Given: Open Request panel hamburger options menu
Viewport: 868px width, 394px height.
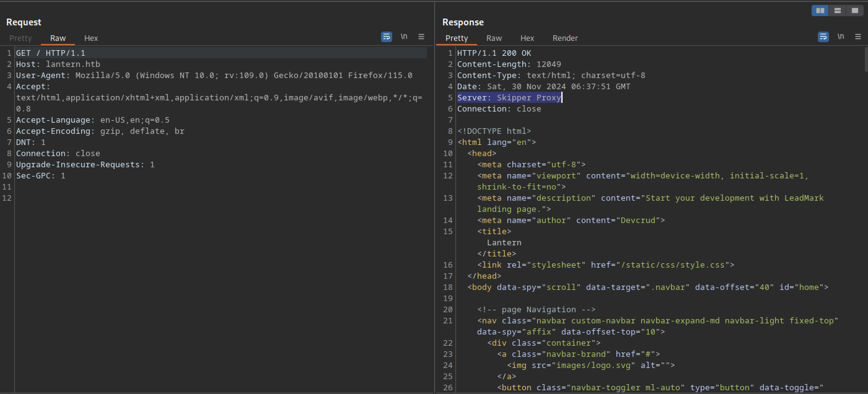Looking at the screenshot, I should pyautogui.click(x=421, y=37).
